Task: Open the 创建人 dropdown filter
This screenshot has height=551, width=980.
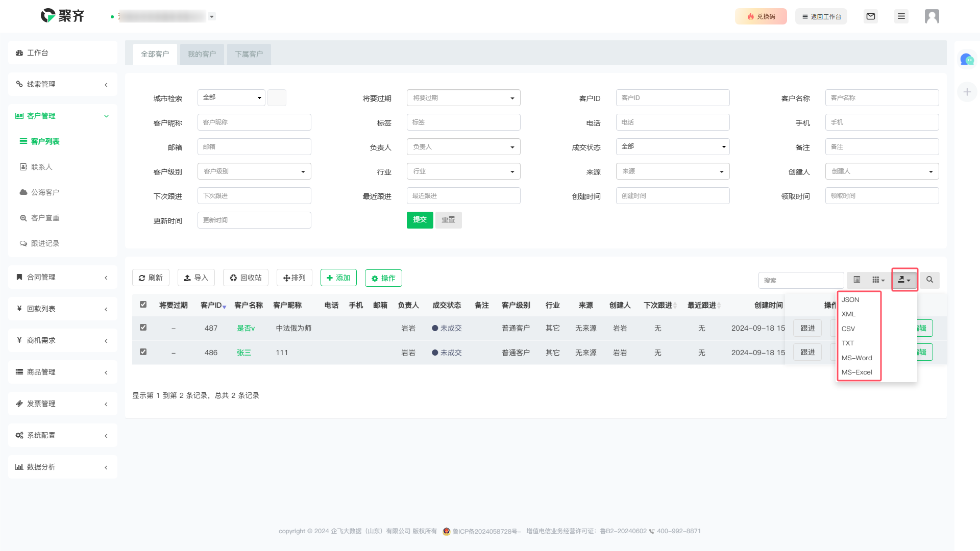Action: point(882,171)
